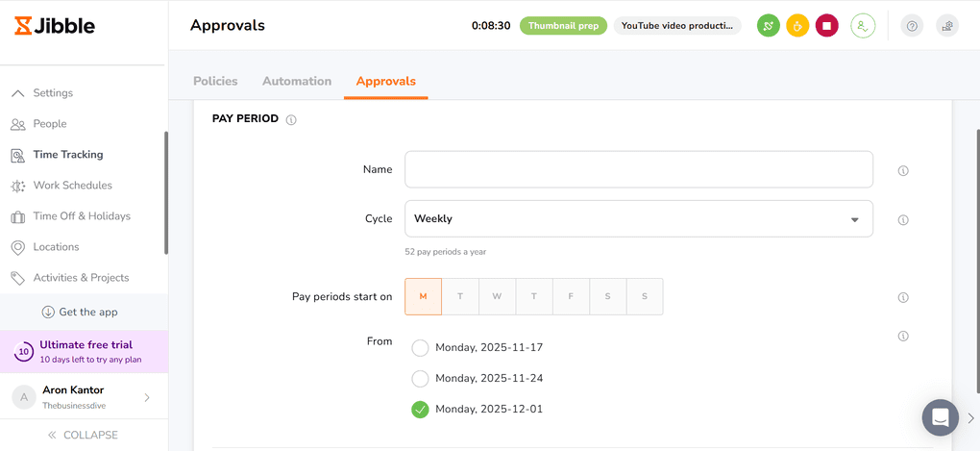Select Monday, 2025-12-01 radio option
Screen dimensions: 980x451
point(420,410)
